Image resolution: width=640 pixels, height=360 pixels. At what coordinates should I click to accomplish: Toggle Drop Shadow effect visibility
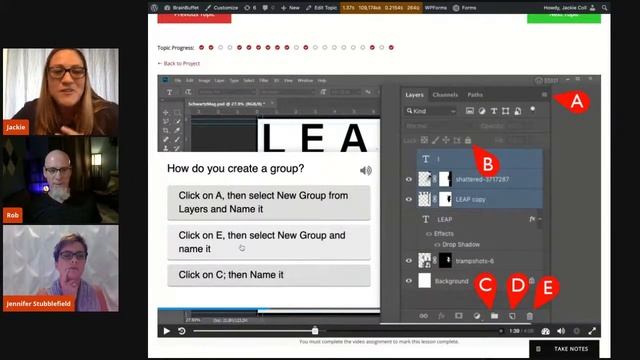pos(437,244)
